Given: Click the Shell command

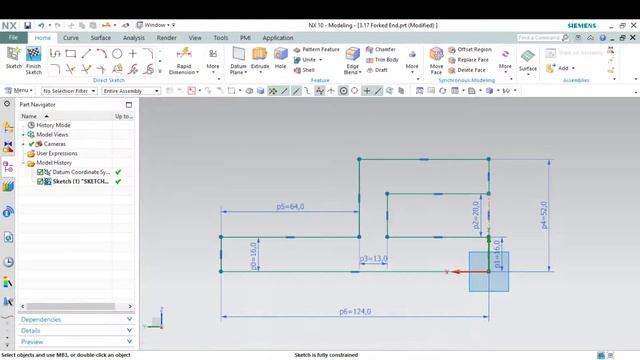Looking at the screenshot, I should 304,70.
